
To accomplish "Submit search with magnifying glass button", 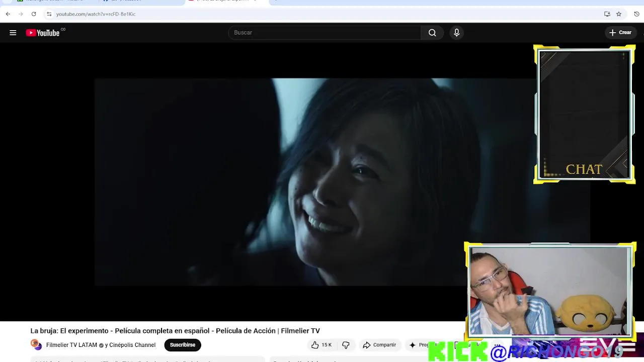I will click(x=432, y=33).
